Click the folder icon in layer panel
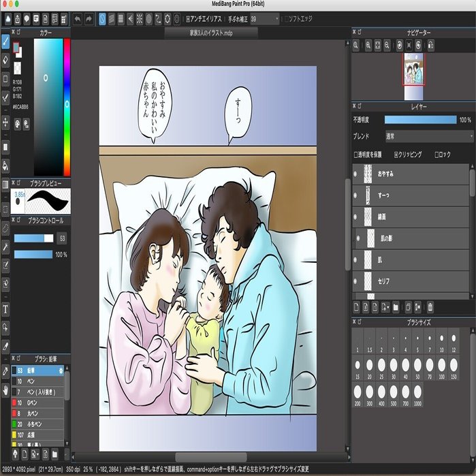 396,307
